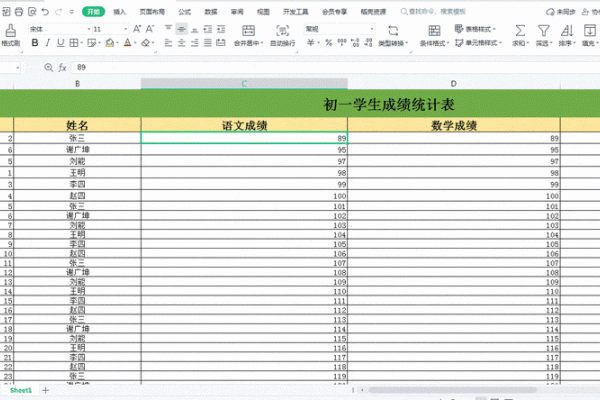Undo the last action
The image size is (600, 400).
[45, 12]
